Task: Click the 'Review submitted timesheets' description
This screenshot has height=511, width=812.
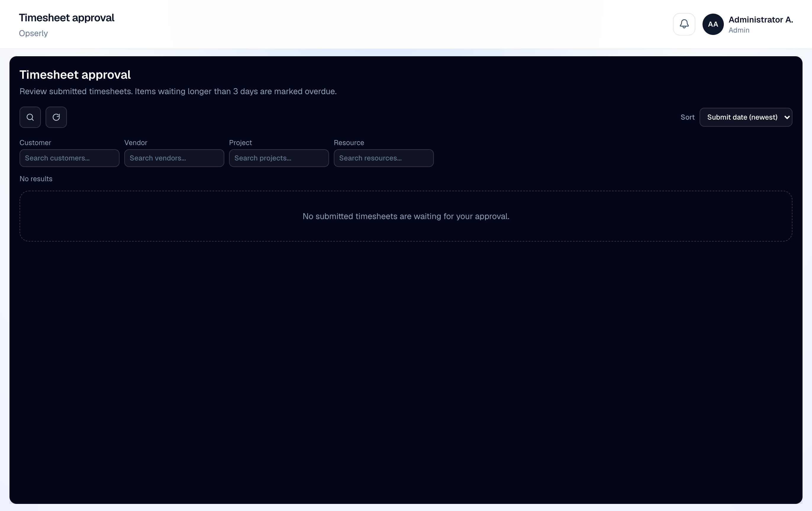Action: point(178,91)
